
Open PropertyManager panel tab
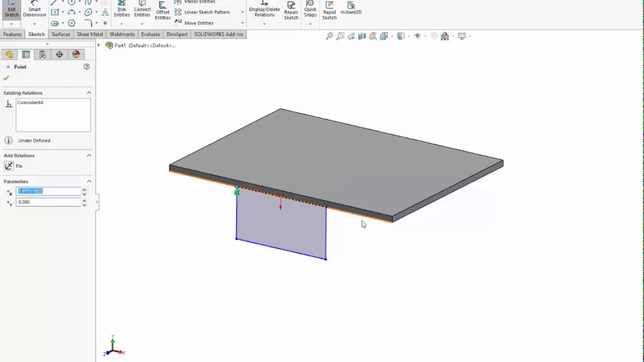[26, 54]
